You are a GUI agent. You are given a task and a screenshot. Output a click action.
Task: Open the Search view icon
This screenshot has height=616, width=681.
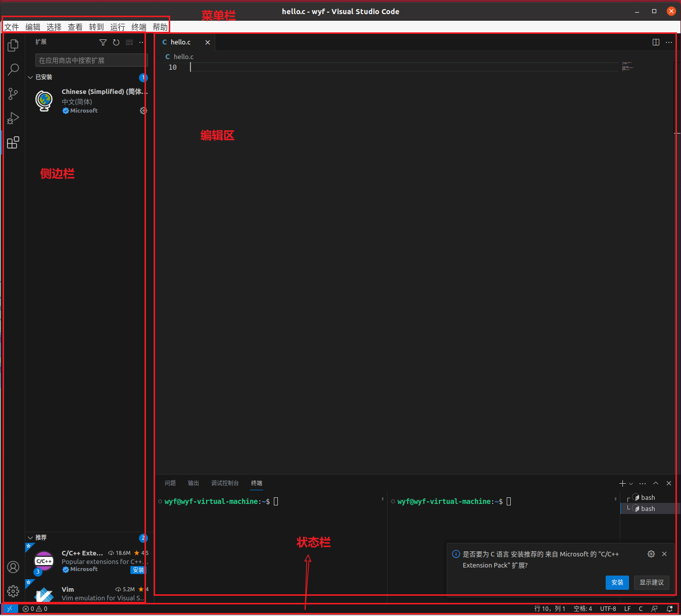coord(13,69)
